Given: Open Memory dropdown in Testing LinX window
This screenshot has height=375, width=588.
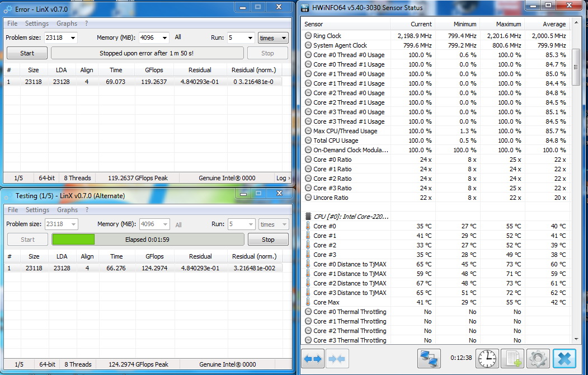Looking at the screenshot, I should [164, 224].
